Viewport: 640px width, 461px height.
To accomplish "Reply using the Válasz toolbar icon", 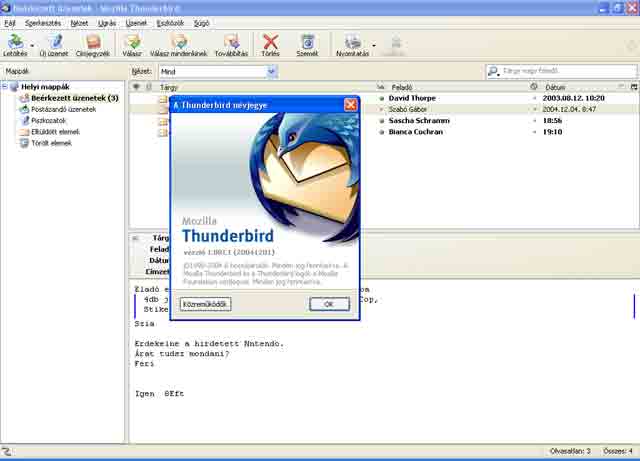I will point(132,45).
